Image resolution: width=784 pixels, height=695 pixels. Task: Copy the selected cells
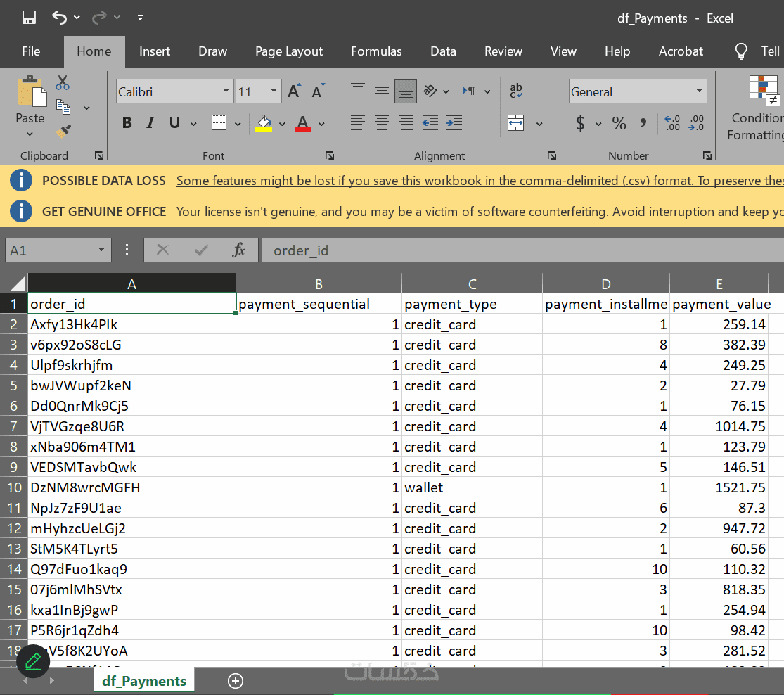pyautogui.click(x=63, y=107)
